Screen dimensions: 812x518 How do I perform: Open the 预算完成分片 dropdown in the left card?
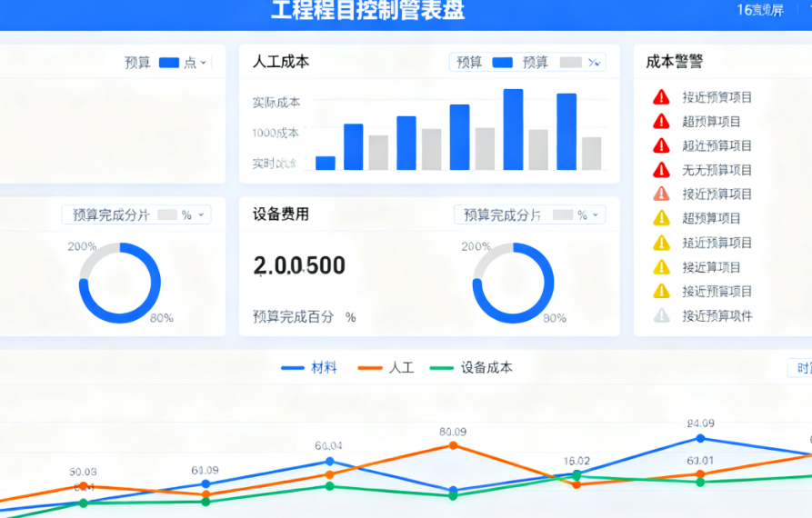point(136,214)
